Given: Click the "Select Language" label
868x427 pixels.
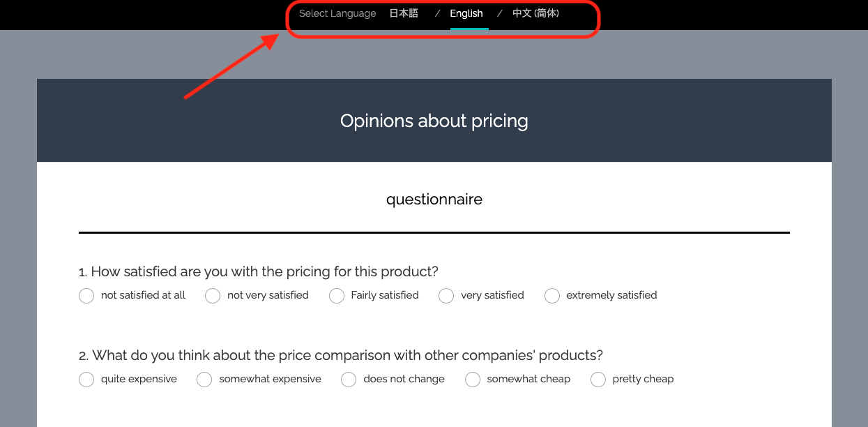Looking at the screenshot, I should (x=337, y=13).
